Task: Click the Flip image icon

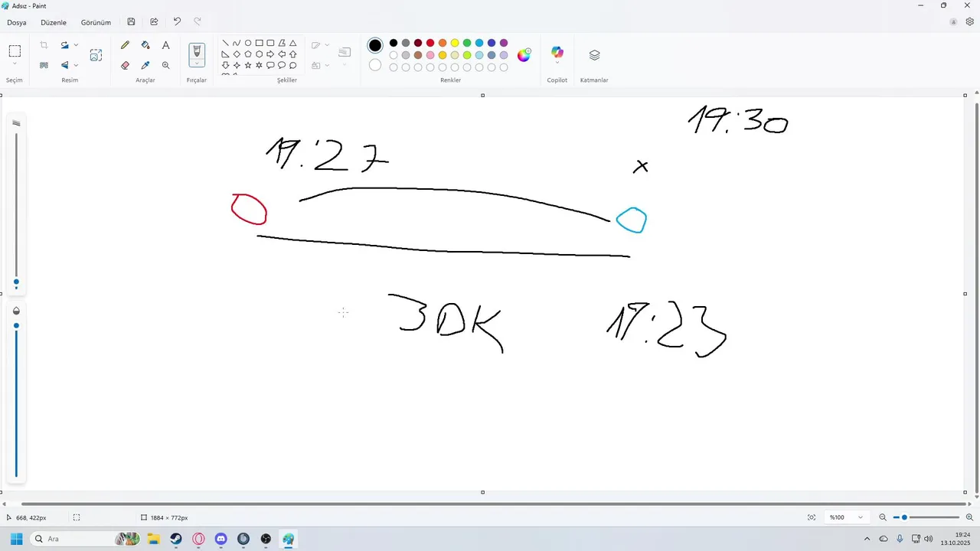Action: tap(65, 65)
